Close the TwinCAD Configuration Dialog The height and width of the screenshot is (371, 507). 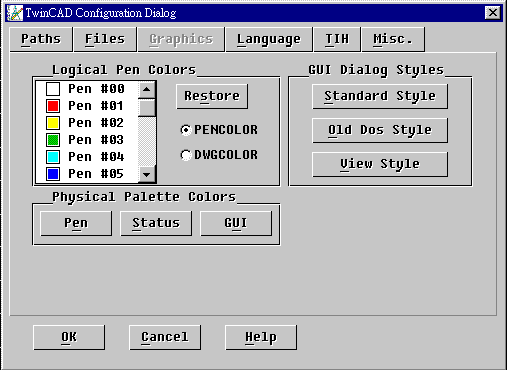493,13
